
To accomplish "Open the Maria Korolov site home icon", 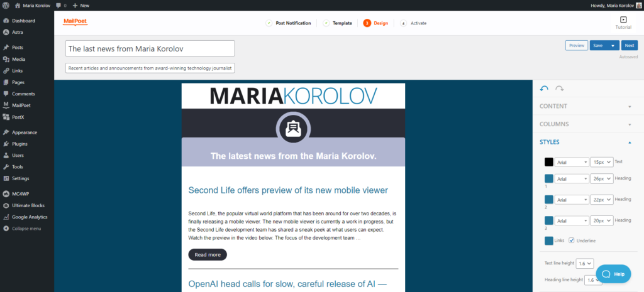I will [x=18, y=5].
